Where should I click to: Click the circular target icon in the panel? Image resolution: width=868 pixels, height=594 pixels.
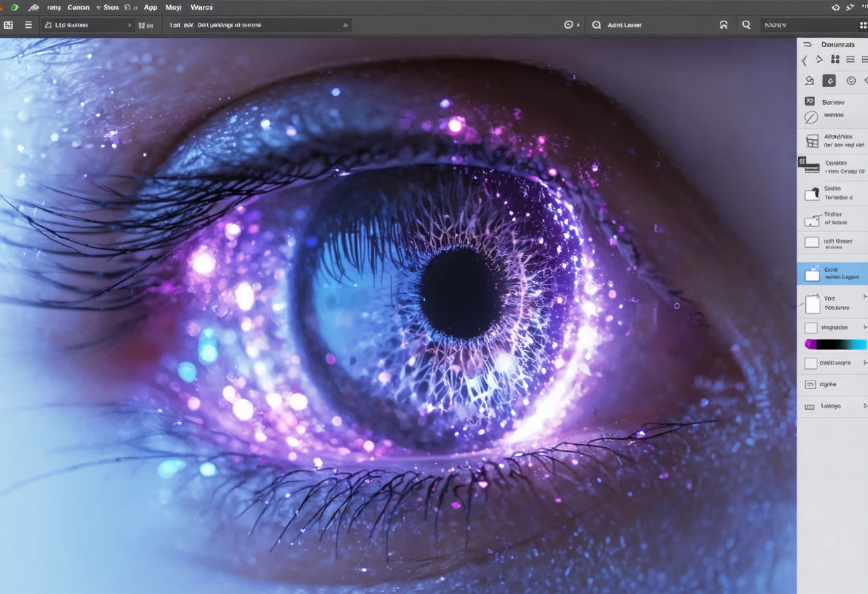pyautogui.click(x=850, y=81)
